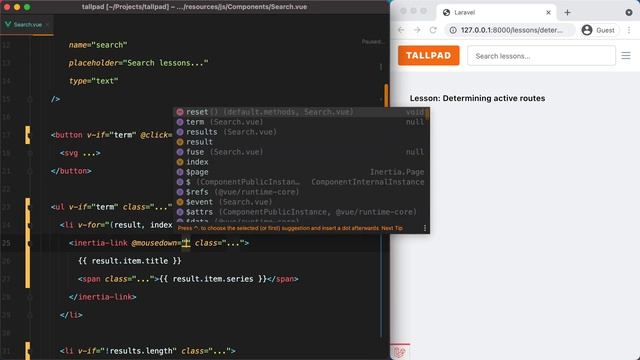Open the browser three-dot menu
Viewport: 640px width, 360px height.
[x=629, y=30]
